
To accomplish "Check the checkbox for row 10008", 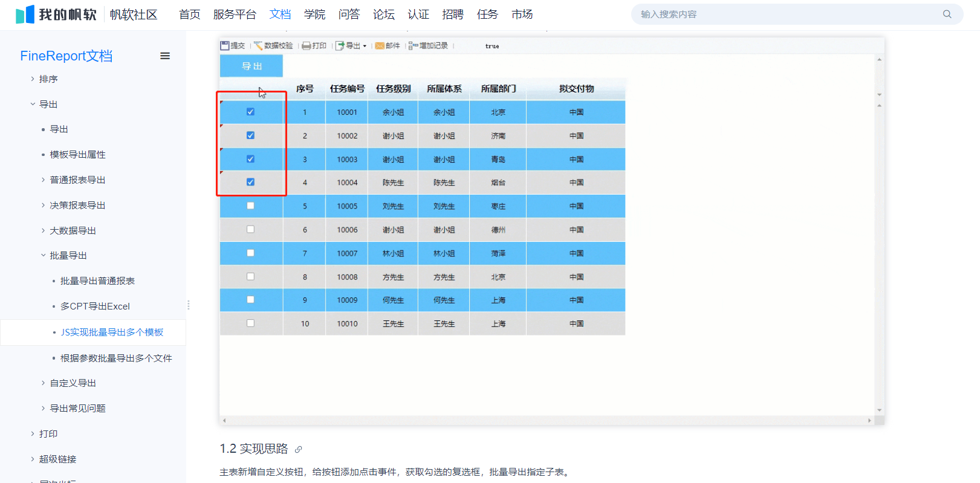I will coord(250,276).
